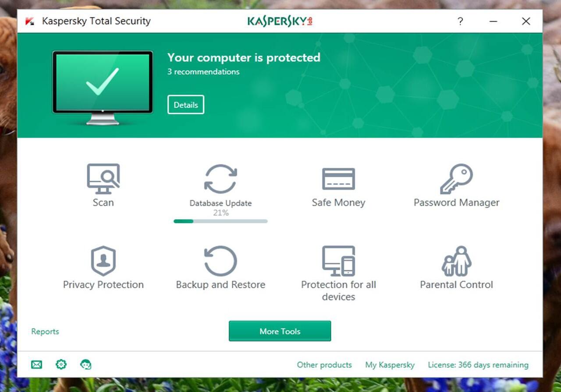Click the Database Update progress bar
This screenshot has width=561, height=392.
click(220, 221)
